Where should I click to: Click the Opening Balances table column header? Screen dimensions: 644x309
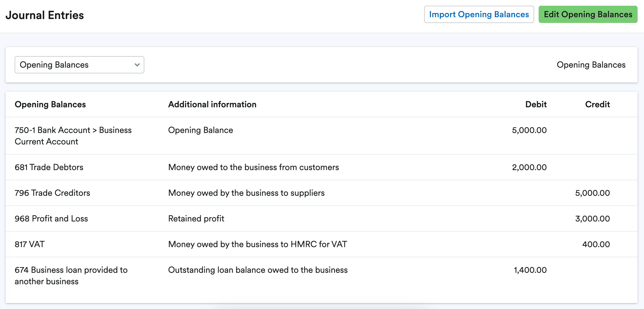tap(50, 104)
